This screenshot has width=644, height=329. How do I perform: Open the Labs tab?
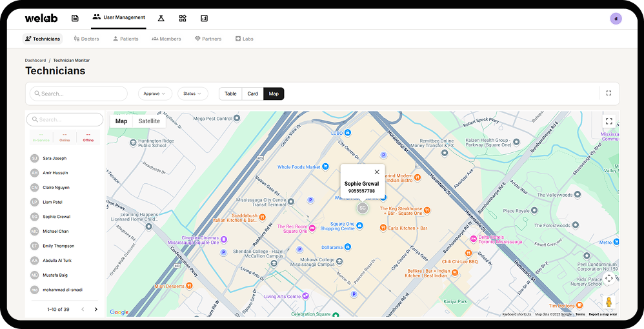pyautogui.click(x=244, y=39)
